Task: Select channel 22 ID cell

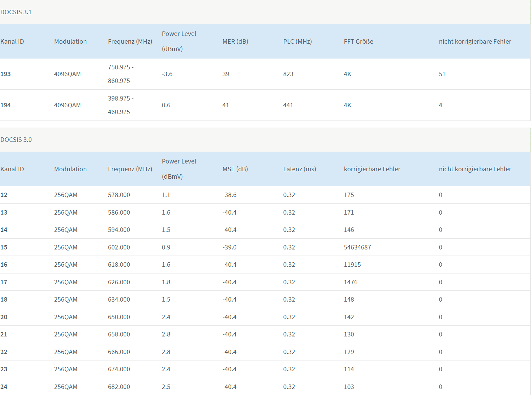Action: 4,352
